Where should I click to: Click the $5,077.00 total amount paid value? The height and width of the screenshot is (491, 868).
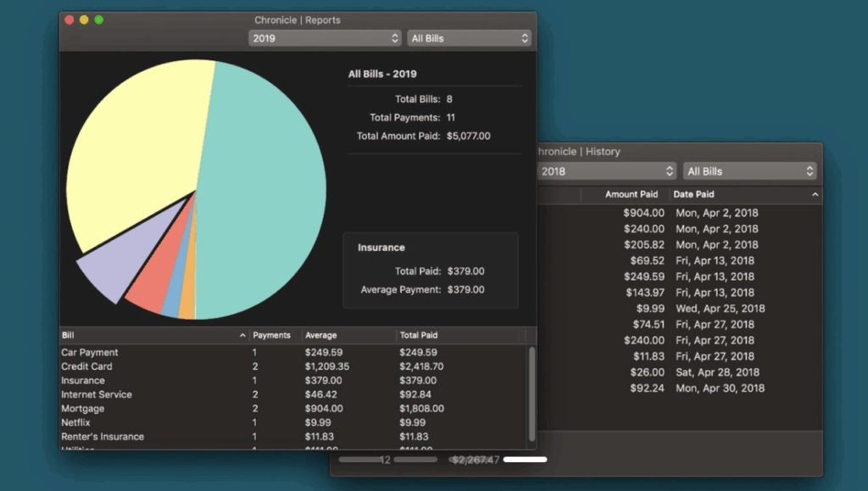(x=468, y=136)
